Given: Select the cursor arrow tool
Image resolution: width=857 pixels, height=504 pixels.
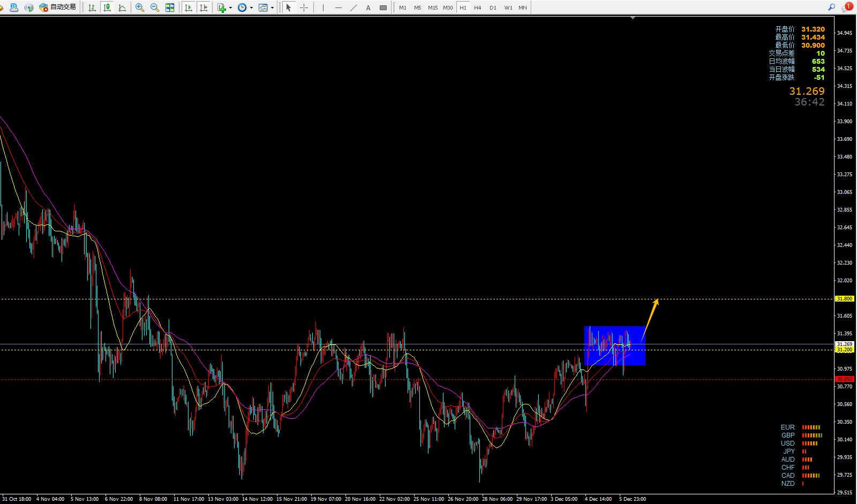Looking at the screenshot, I should coord(289,7).
